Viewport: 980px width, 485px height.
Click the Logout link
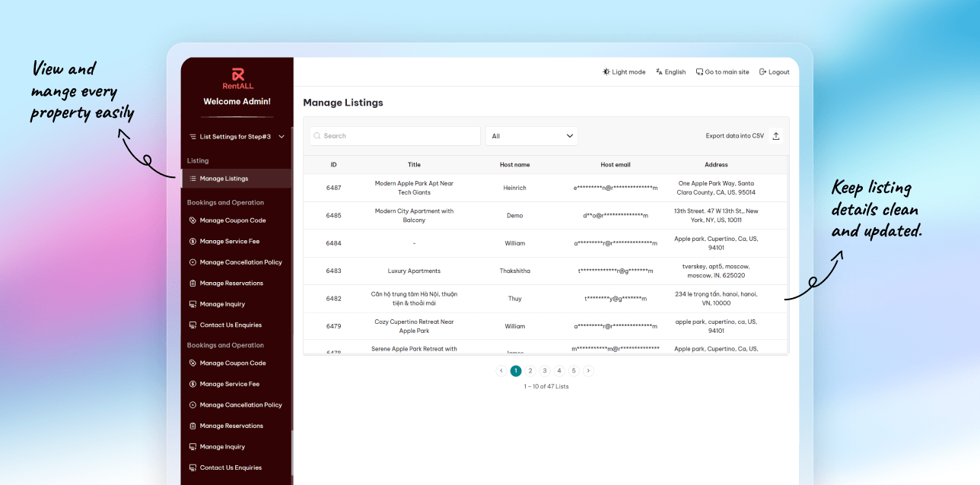pos(774,72)
